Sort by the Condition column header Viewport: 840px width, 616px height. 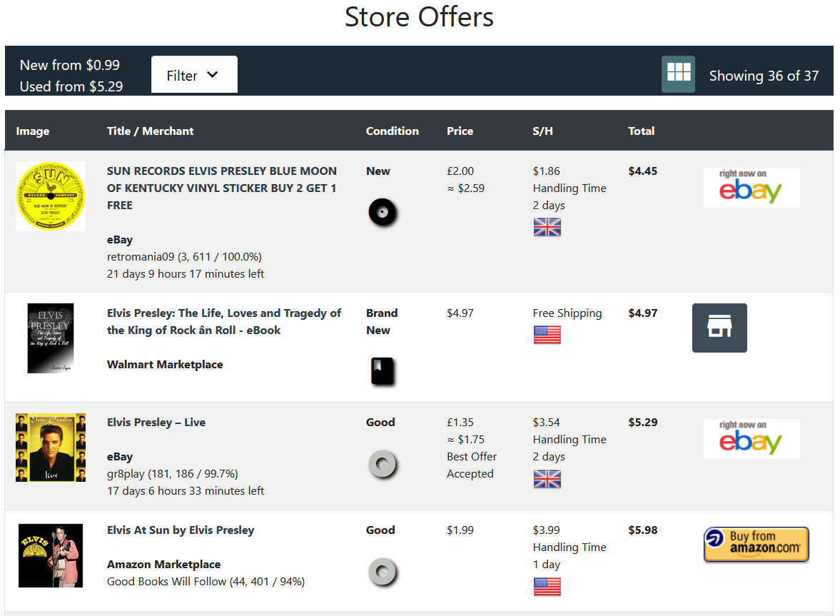point(392,131)
